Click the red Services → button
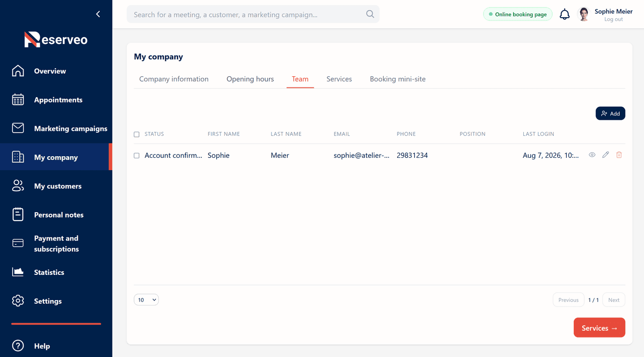The height and width of the screenshot is (357, 644). tap(599, 328)
